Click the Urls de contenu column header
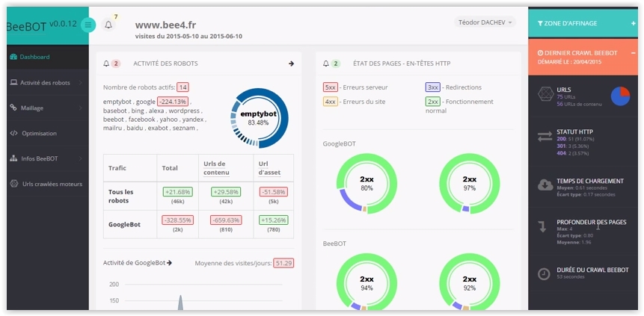Image resolution: width=644 pixels, height=316 pixels. pos(216,168)
